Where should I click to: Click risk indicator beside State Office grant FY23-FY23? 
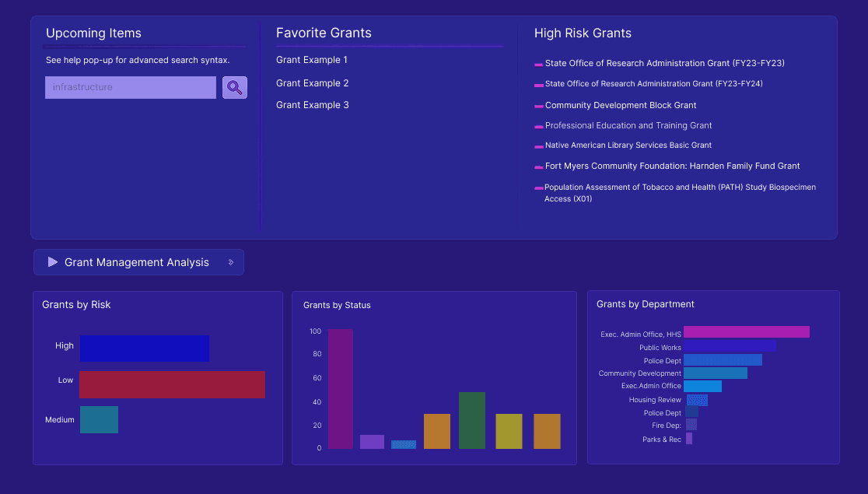(x=537, y=63)
